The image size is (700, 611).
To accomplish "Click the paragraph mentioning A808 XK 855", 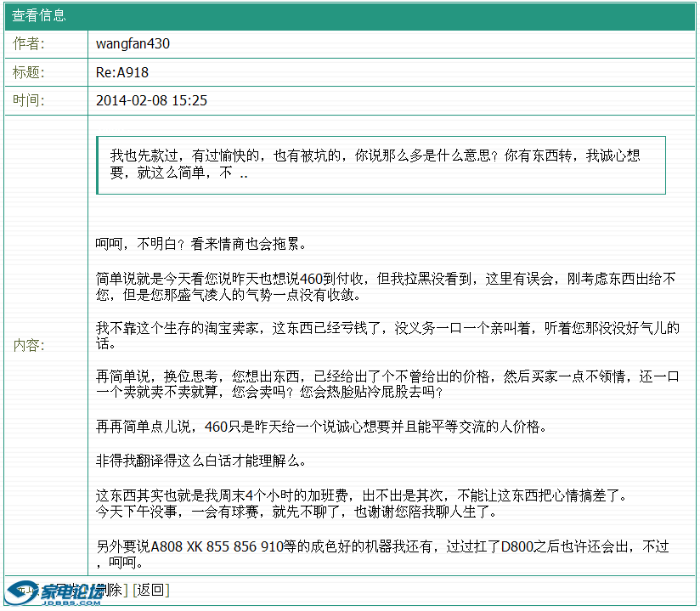I will [382, 554].
